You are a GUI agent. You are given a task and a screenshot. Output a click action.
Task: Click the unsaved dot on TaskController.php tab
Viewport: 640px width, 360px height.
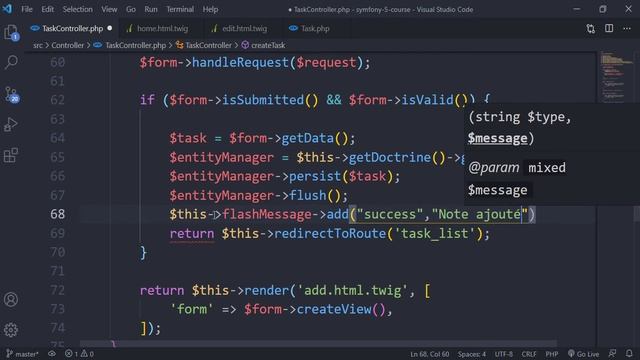[109, 29]
